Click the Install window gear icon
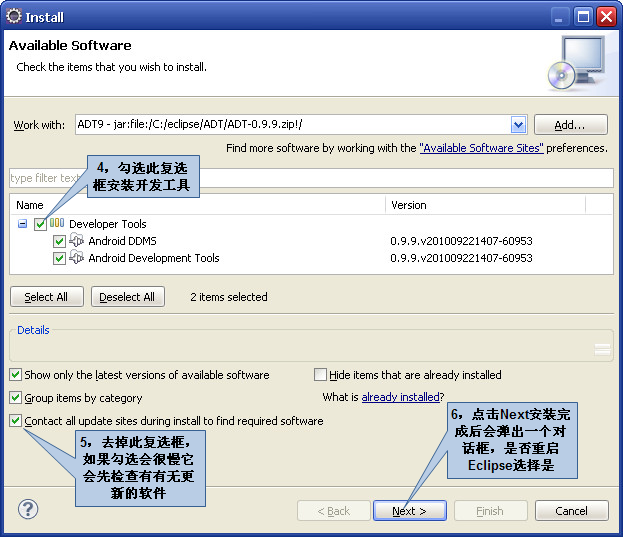Viewport: 623px width, 537px height. [14, 16]
